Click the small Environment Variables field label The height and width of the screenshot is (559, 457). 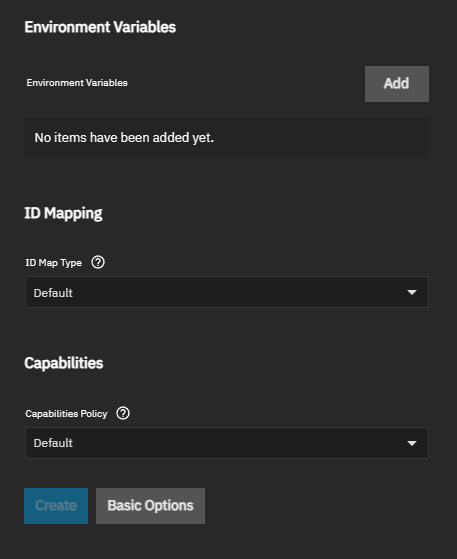(x=77, y=83)
